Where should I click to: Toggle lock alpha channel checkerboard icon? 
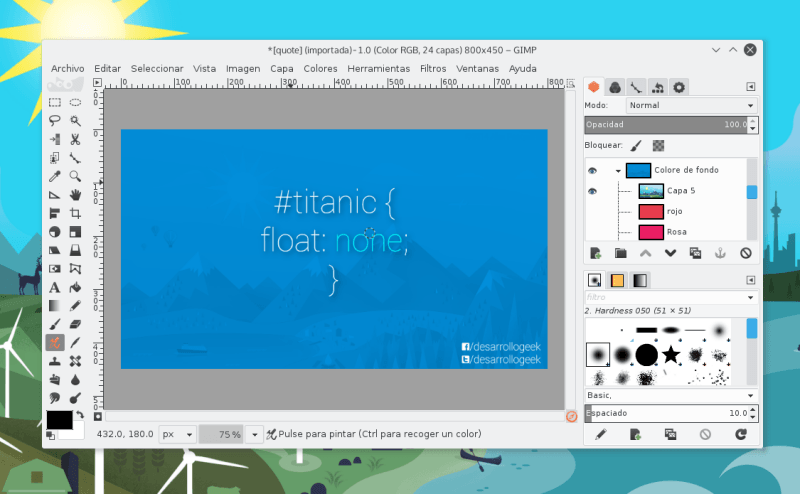pos(658,146)
